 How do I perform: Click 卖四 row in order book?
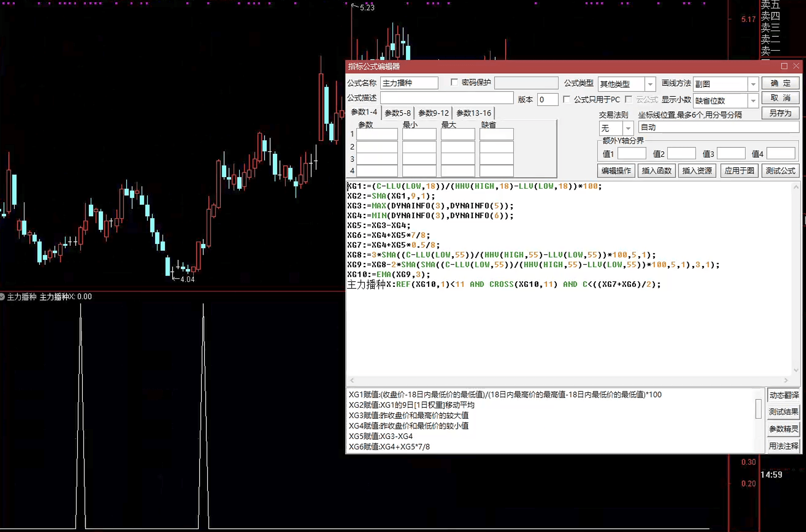pyautogui.click(x=771, y=16)
